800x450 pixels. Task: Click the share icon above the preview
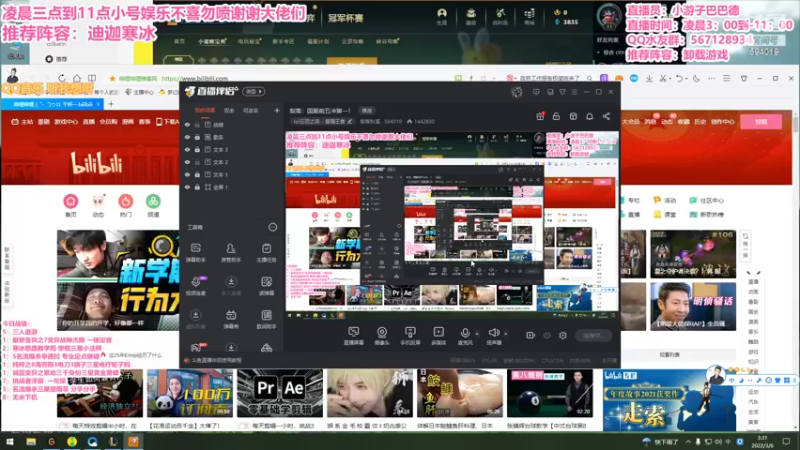coord(606,116)
